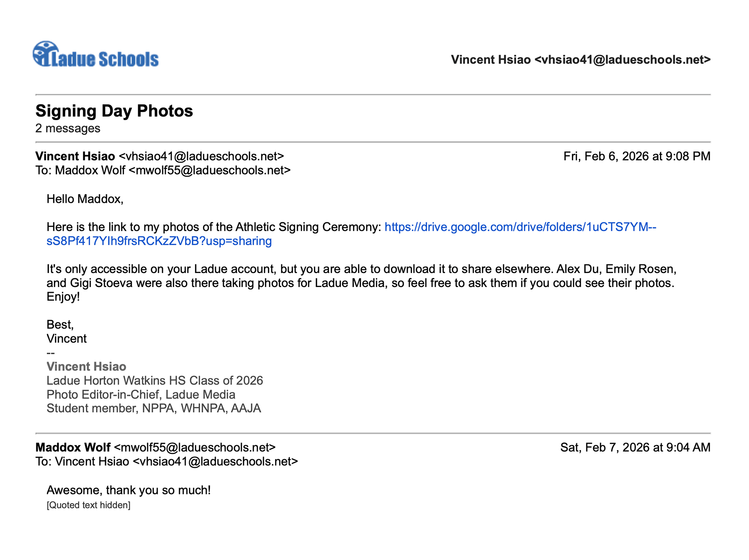Click "Photo Editor-in-Chief, Ladue Media" signature line
The width and height of the screenshot is (749, 560).
tap(141, 395)
